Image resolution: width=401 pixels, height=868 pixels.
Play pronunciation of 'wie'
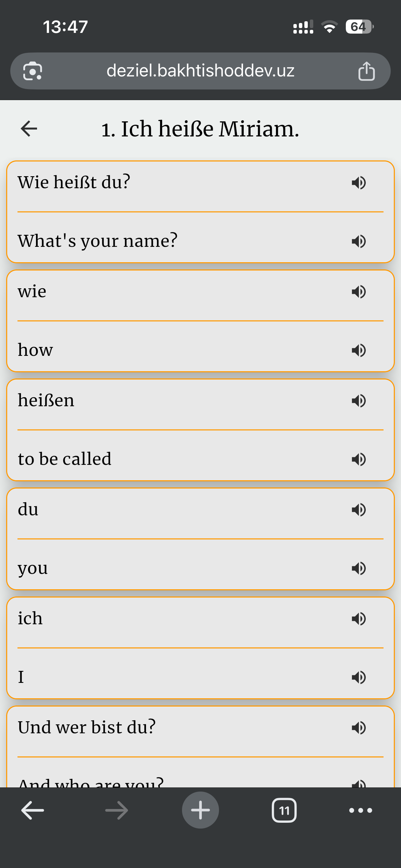pyautogui.click(x=359, y=292)
